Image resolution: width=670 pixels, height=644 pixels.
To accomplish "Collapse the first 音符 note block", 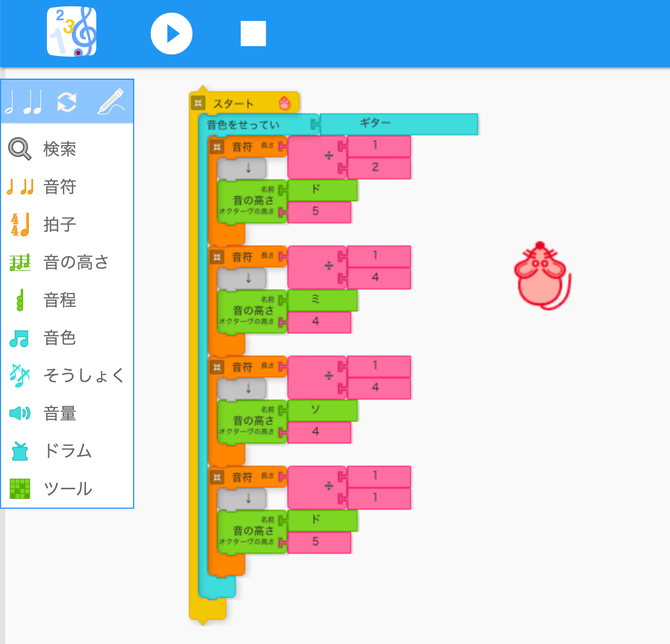I will click(215, 147).
